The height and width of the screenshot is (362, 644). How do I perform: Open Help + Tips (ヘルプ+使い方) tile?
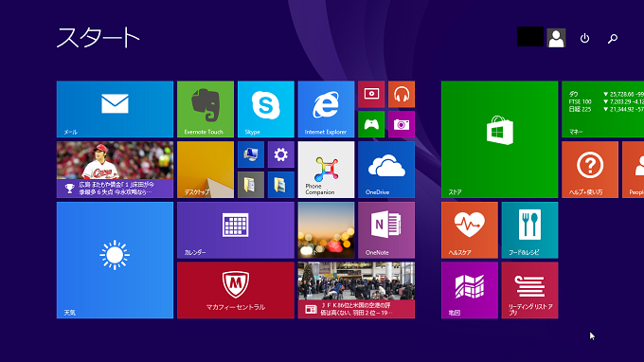(590, 170)
